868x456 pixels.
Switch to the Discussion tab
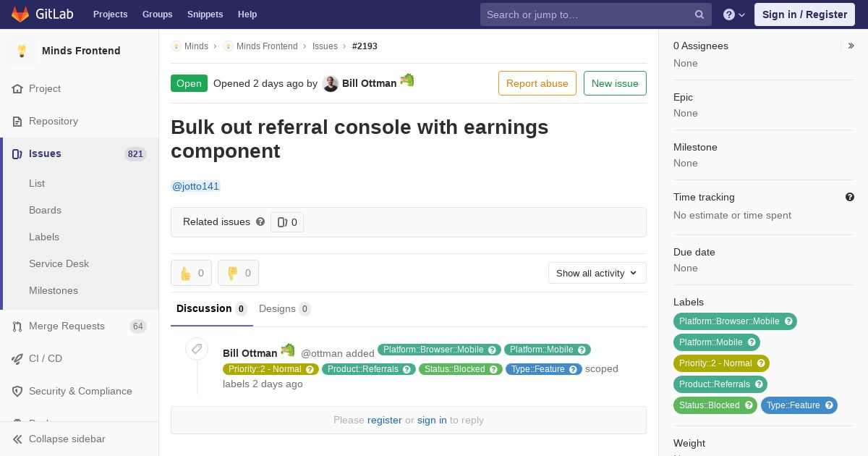pyautogui.click(x=212, y=308)
